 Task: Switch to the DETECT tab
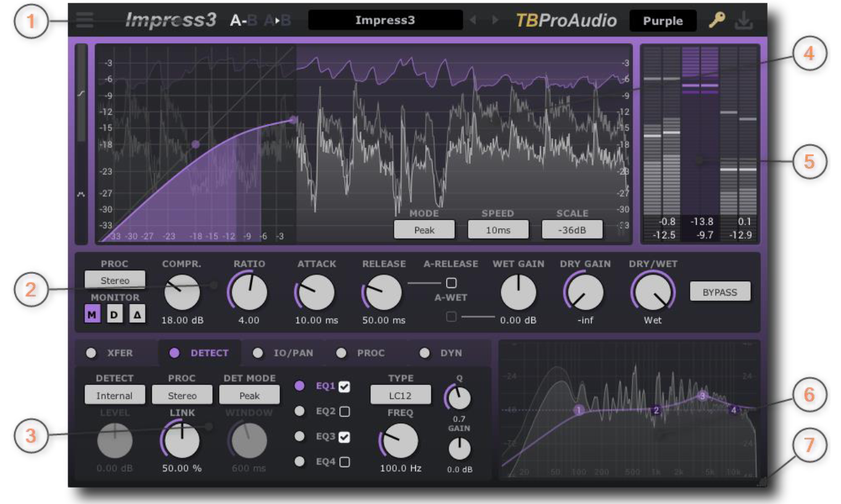[x=200, y=353]
